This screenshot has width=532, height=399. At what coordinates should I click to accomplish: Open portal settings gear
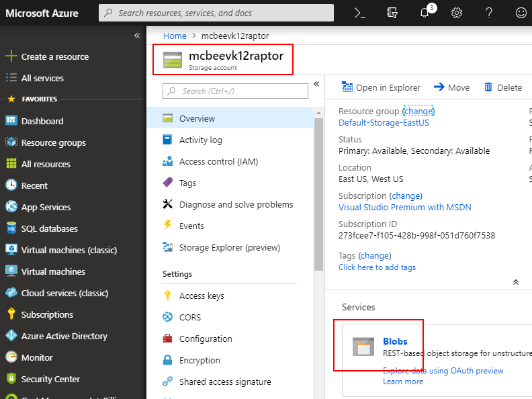[x=456, y=13]
